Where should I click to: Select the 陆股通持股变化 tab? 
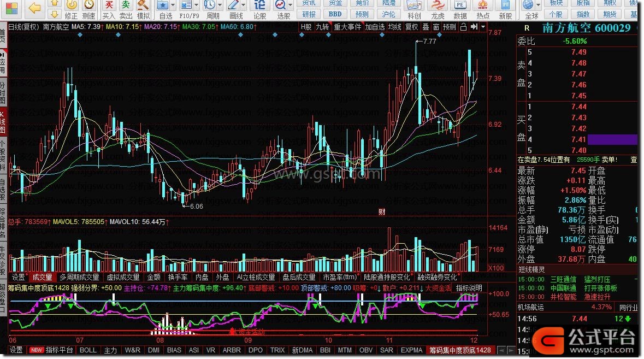(x=387, y=277)
